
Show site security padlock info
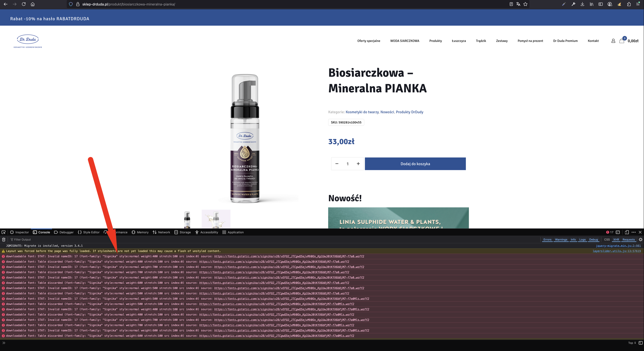[x=78, y=4]
